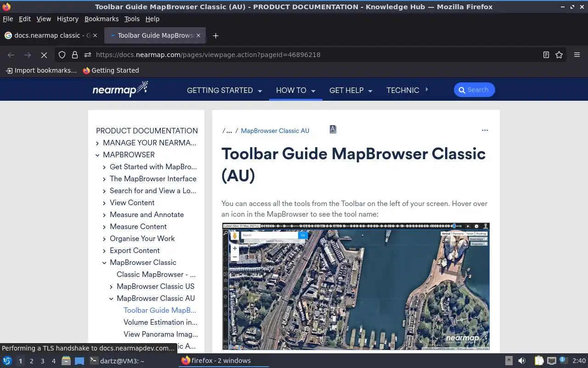This screenshot has width=588, height=368.
Task: Expand the View Content tree node
Action: click(x=104, y=203)
